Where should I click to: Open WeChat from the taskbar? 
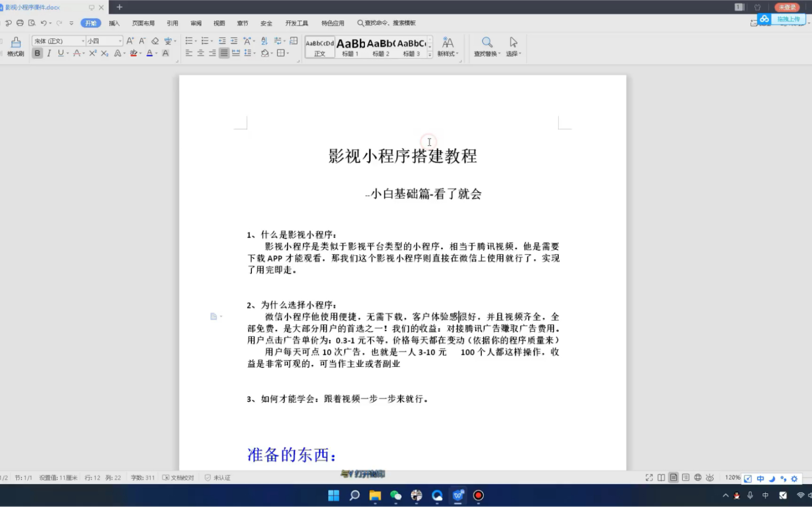396,495
